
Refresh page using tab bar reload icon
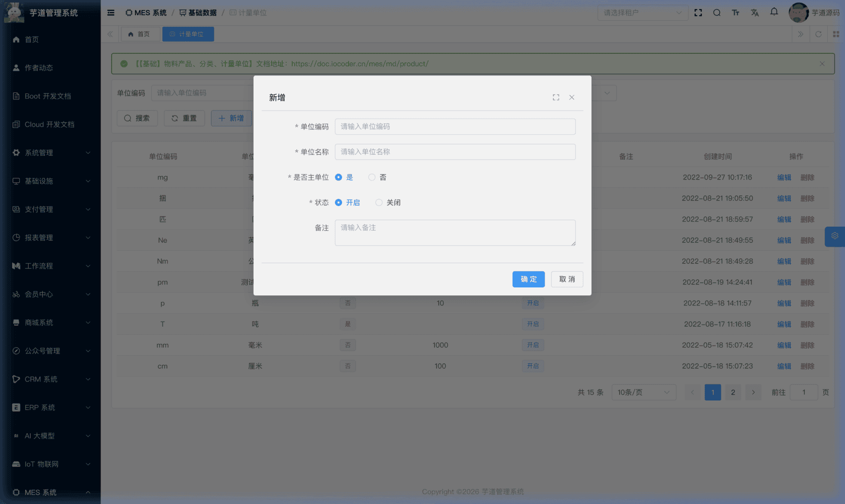tap(818, 34)
